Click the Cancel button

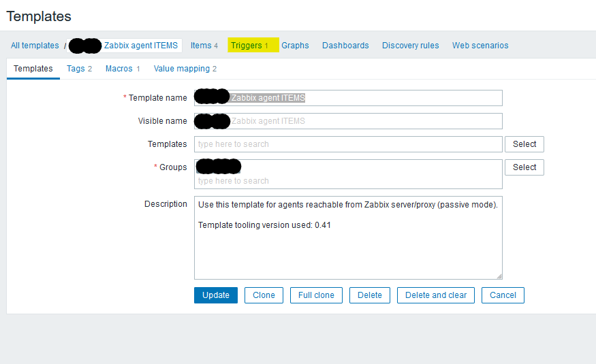click(503, 295)
